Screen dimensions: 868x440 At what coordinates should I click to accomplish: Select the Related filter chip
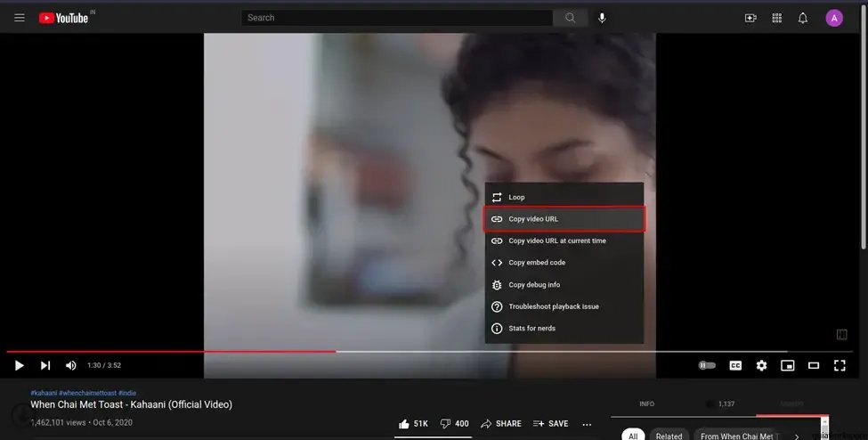(x=669, y=436)
